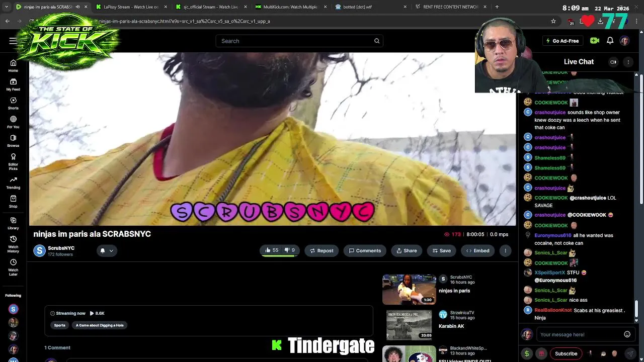Open first followed channel avatar S
The image size is (644, 362).
coord(14,309)
